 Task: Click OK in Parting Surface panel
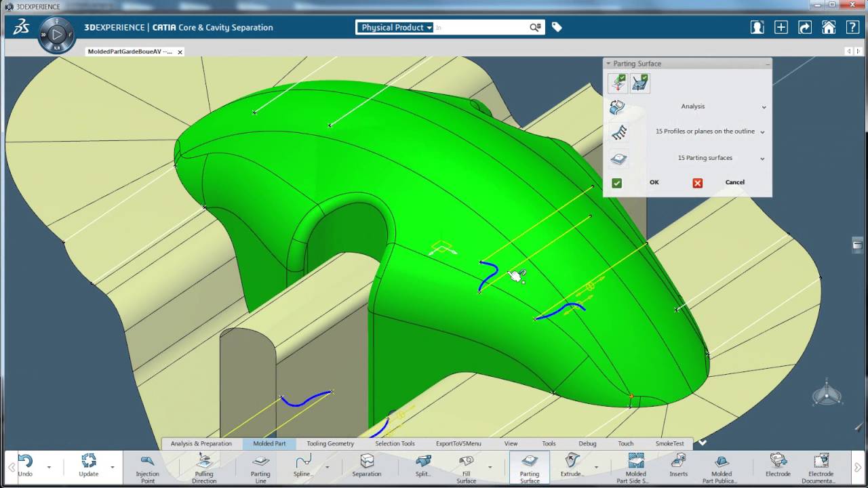[654, 182]
